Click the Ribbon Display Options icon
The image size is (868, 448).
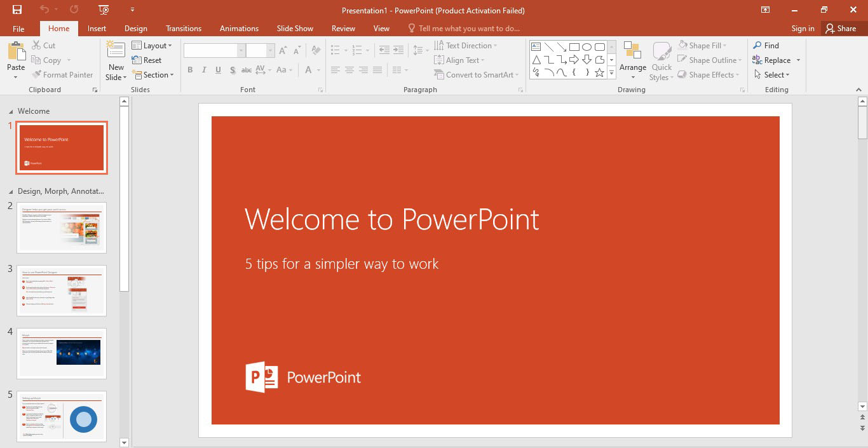(766, 10)
